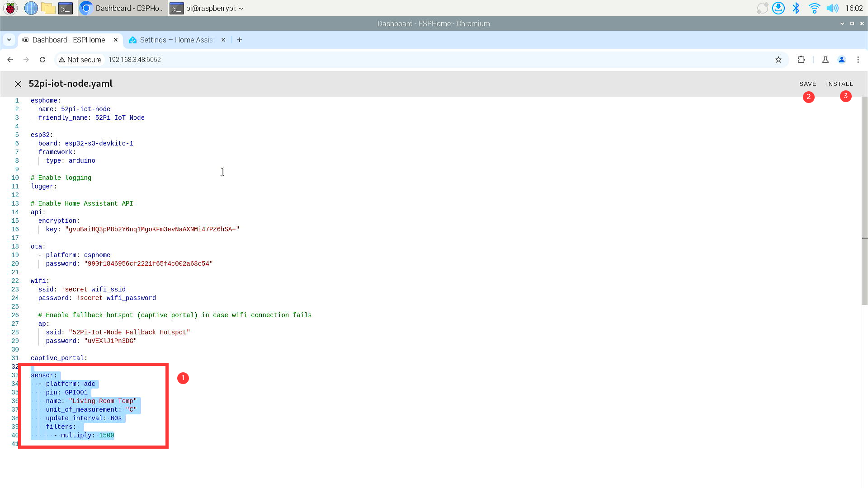Open the Chrome Labs flask icon
Image resolution: width=868 pixels, height=488 pixels.
826,60
